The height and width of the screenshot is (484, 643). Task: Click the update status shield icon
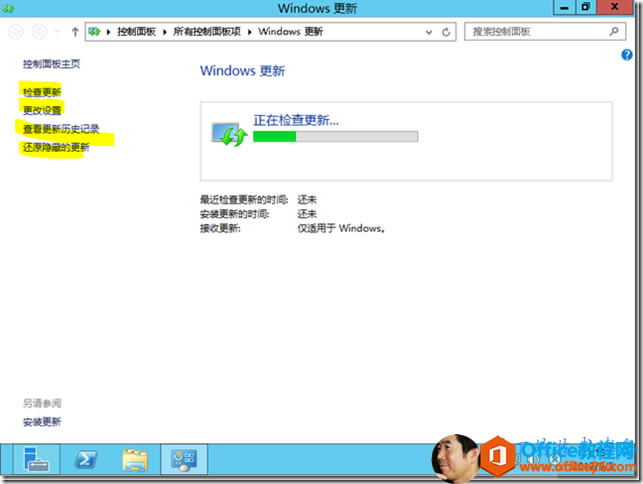coord(230,135)
